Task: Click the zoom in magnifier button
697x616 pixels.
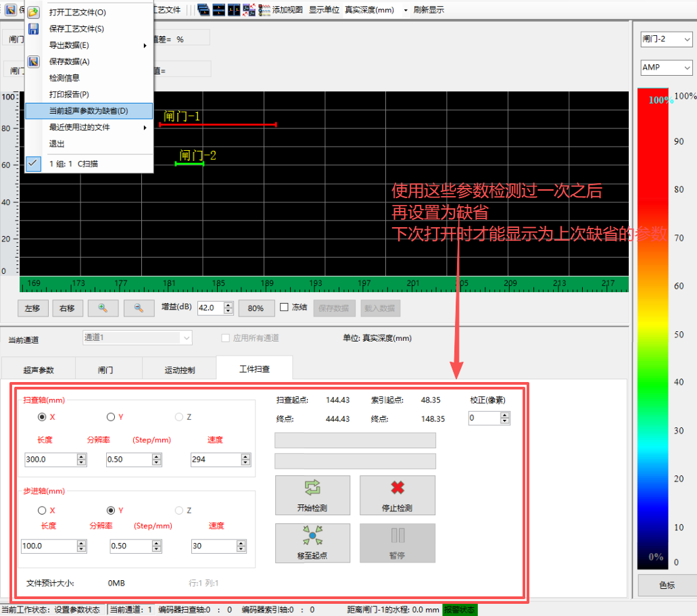Action: point(103,308)
